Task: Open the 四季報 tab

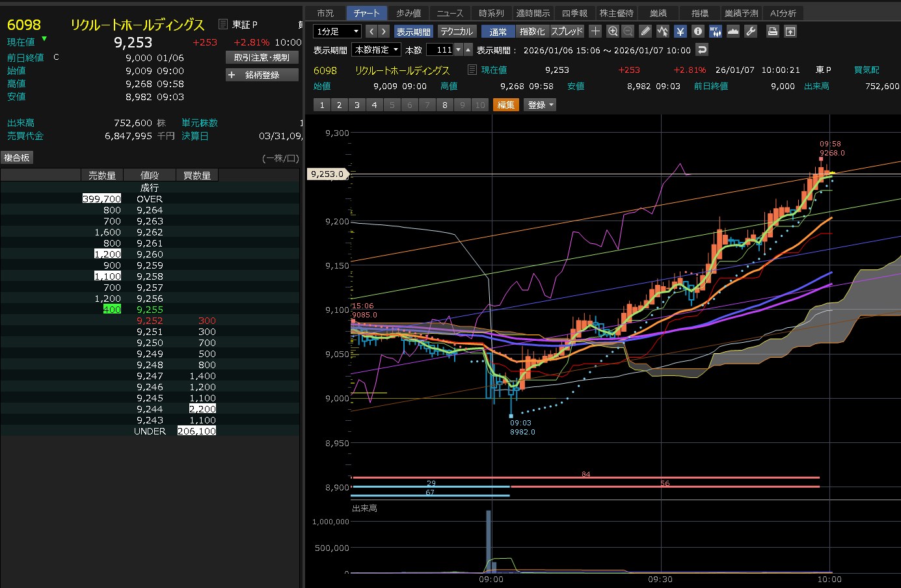Action: [x=574, y=13]
